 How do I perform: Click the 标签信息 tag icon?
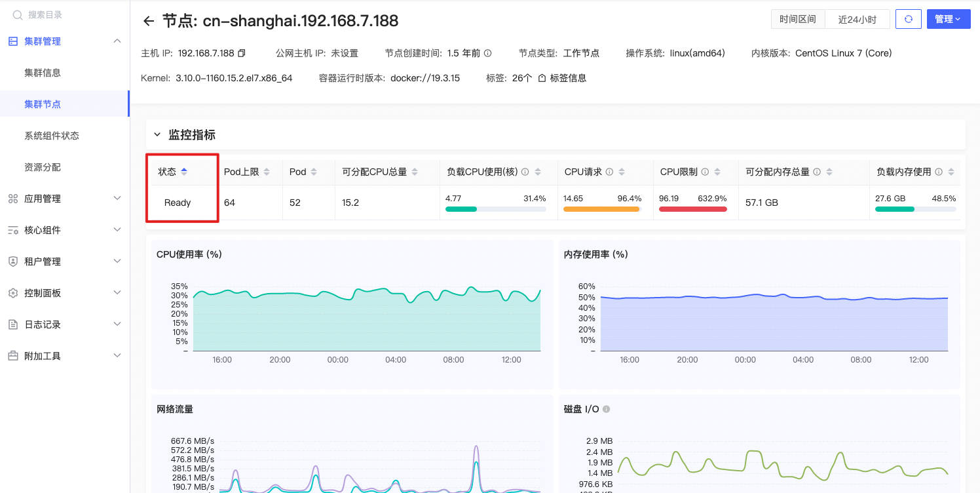tap(542, 78)
